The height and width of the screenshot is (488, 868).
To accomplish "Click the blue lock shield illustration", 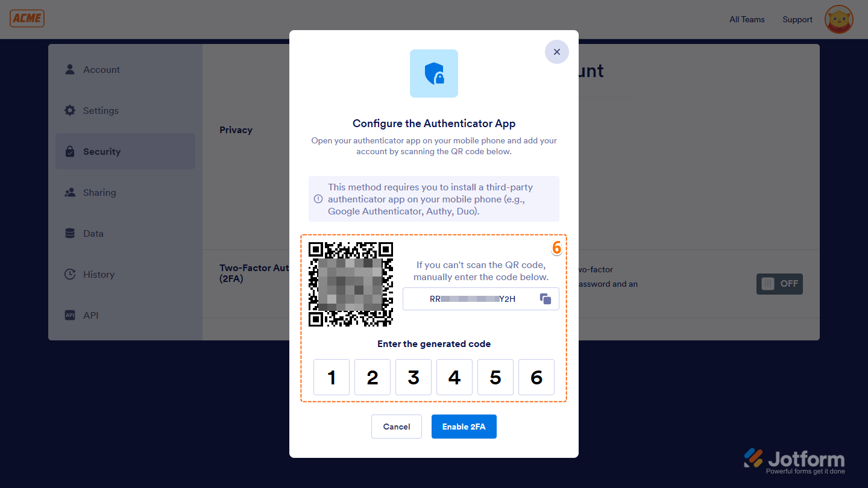I will coord(434,74).
